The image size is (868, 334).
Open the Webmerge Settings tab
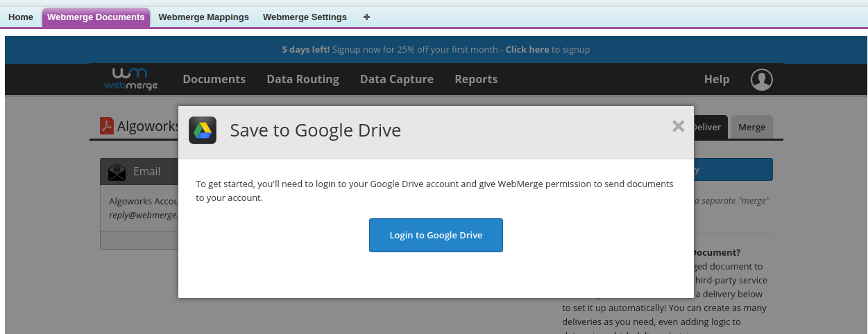(305, 17)
